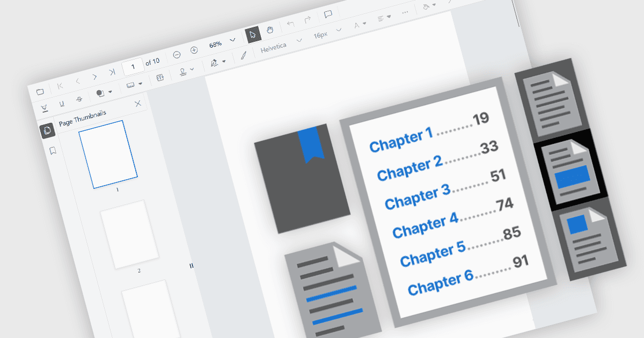Open the more options ellipsis menu

[405, 12]
